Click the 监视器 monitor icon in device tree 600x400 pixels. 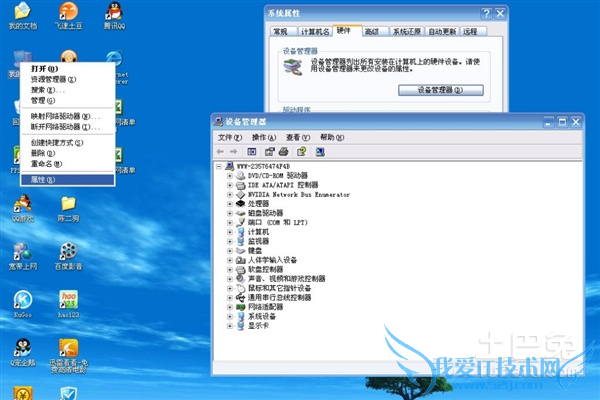[x=240, y=241]
